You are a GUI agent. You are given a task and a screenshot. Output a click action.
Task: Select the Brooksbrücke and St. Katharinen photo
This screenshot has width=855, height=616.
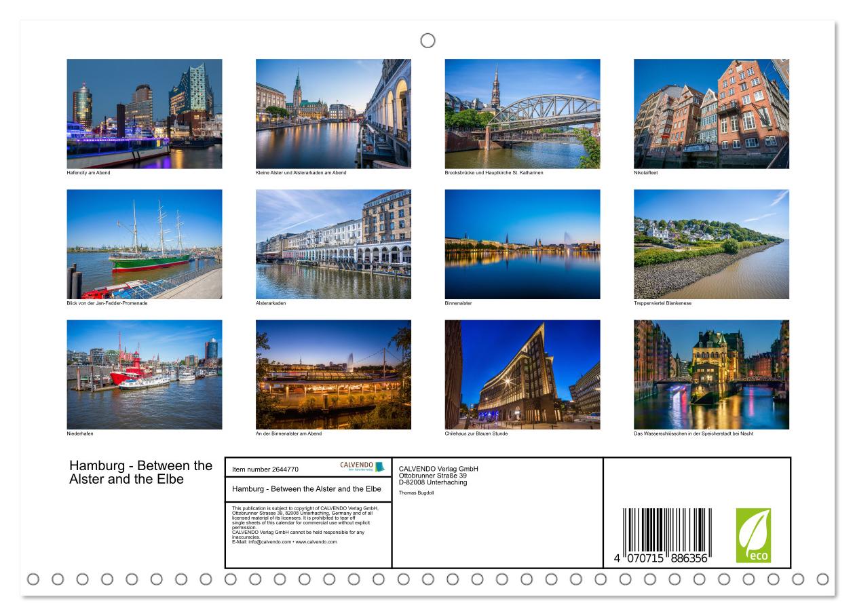click(522, 114)
